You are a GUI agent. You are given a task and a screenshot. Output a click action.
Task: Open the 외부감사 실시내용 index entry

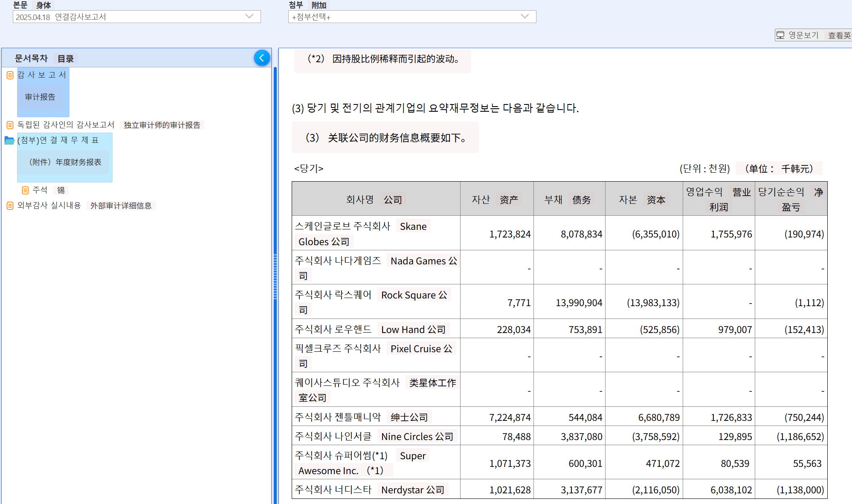(x=49, y=205)
